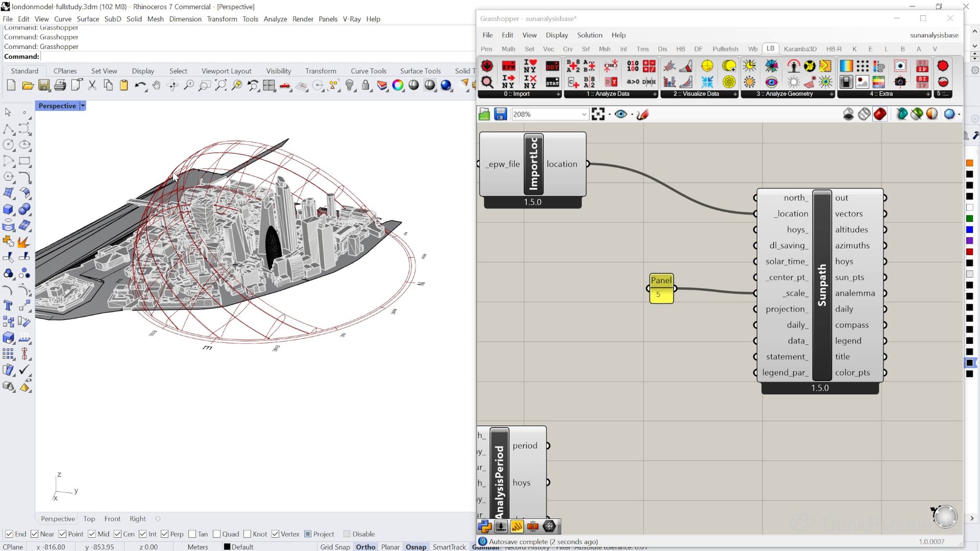
Task: Toggle the Near osnap checkbox
Action: [x=34, y=534]
